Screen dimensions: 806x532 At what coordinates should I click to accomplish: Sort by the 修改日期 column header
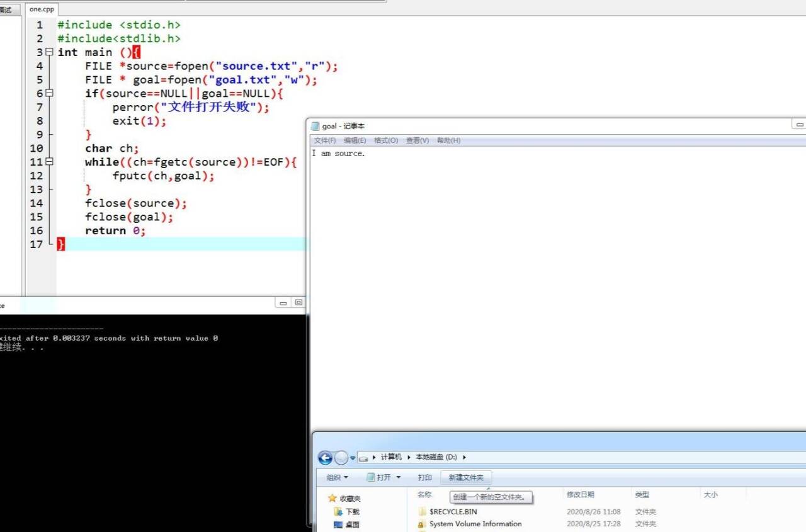pyautogui.click(x=581, y=495)
